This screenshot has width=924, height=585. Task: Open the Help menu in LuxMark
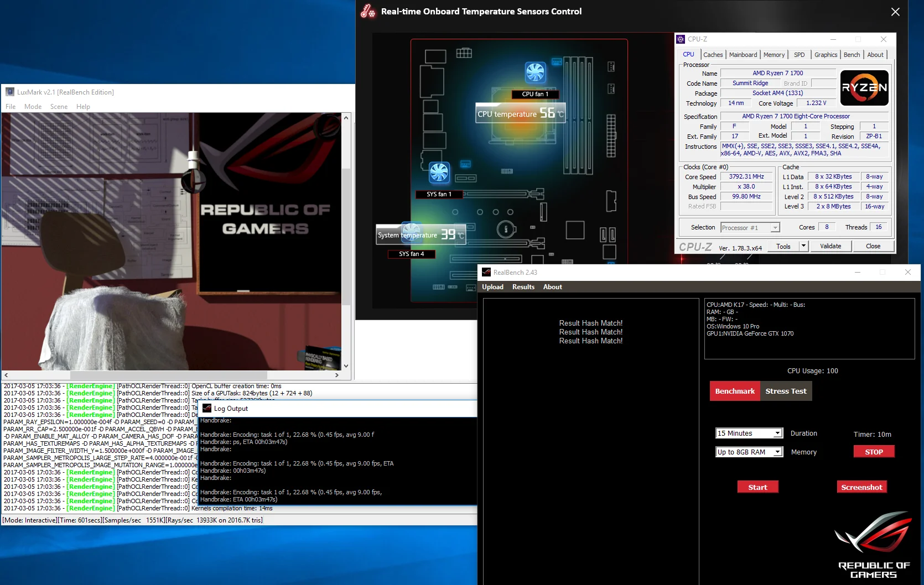click(83, 107)
